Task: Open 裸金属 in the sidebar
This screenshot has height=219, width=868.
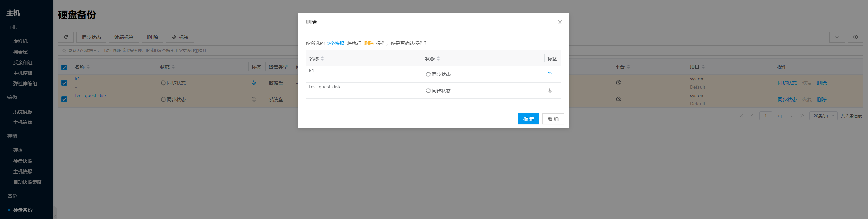Action: pyautogui.click(x=20, y=52)
